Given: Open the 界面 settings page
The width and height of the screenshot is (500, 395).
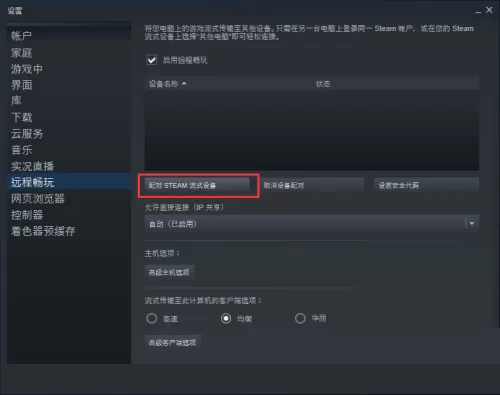Looking at the screenshot, I should [x=68, y=85].
